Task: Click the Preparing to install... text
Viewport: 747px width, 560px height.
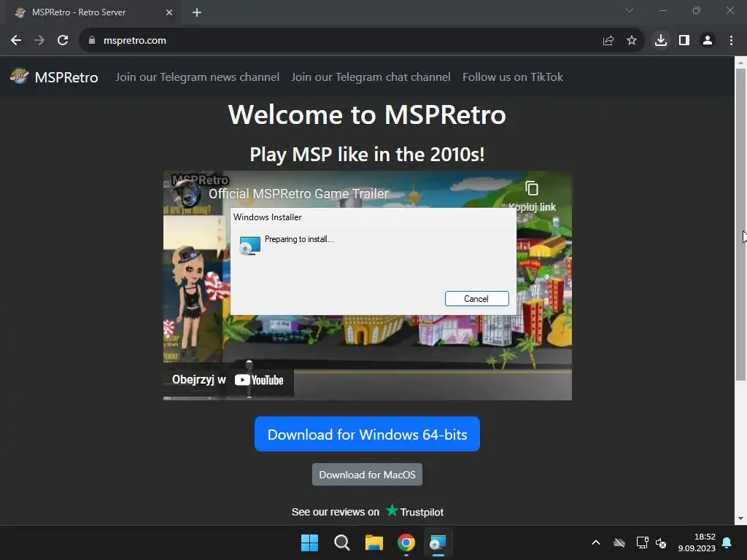Action: click(x=299, y=239)
